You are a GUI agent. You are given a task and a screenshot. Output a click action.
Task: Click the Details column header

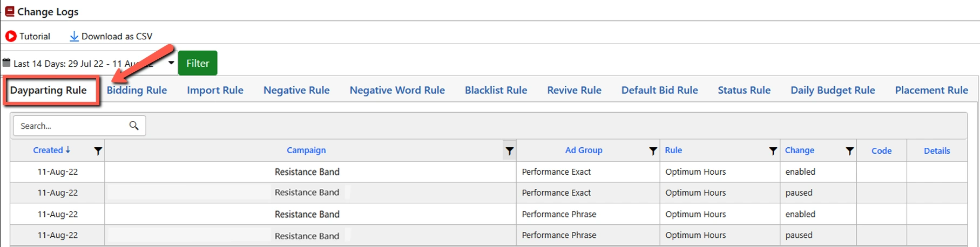[936, 151]
